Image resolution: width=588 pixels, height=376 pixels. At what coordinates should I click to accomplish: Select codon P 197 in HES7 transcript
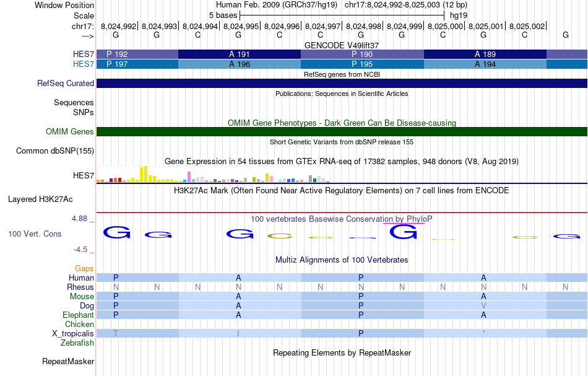coord(137,64)
